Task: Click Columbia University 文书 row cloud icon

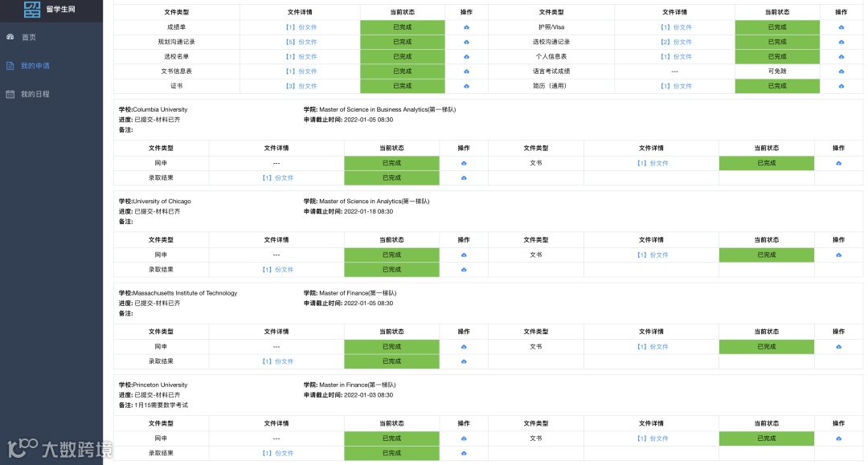Action: pyautogui.click(x=838, y=163)
